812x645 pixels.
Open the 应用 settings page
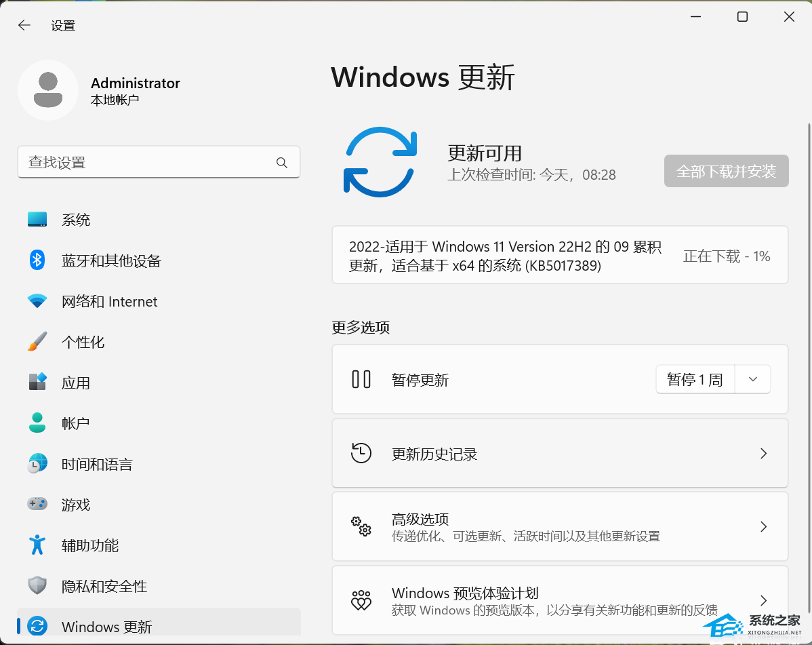159,383
